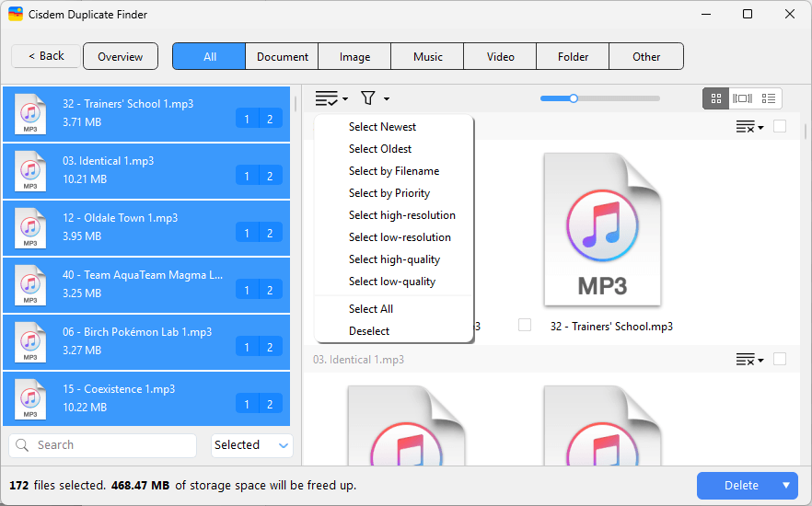Click badge 2 on 12 - Oldale Town row

[271, 233]
